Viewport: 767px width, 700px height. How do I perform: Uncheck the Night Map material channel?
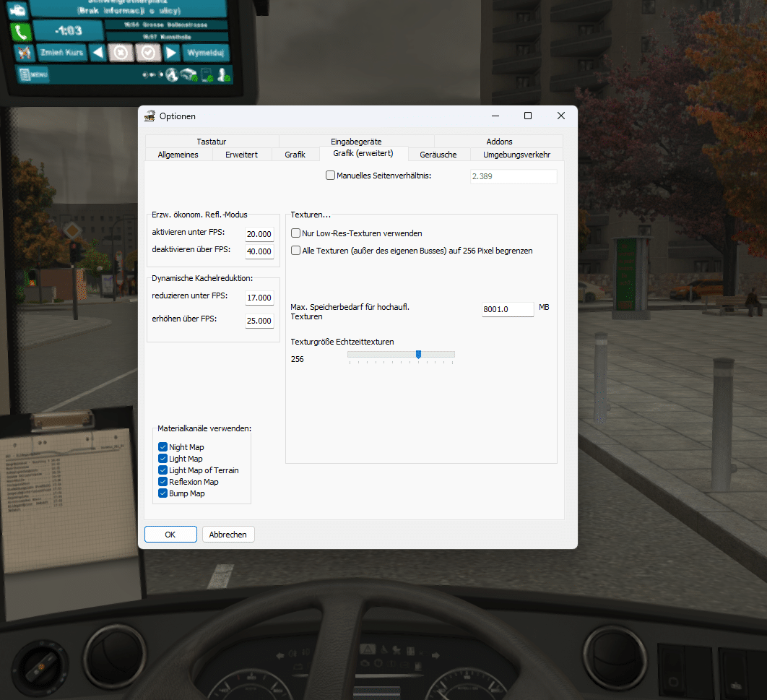pos(163,447)
